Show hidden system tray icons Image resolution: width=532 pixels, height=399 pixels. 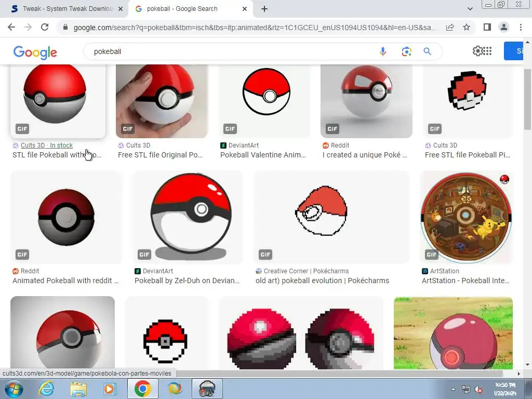coord(453,389)
